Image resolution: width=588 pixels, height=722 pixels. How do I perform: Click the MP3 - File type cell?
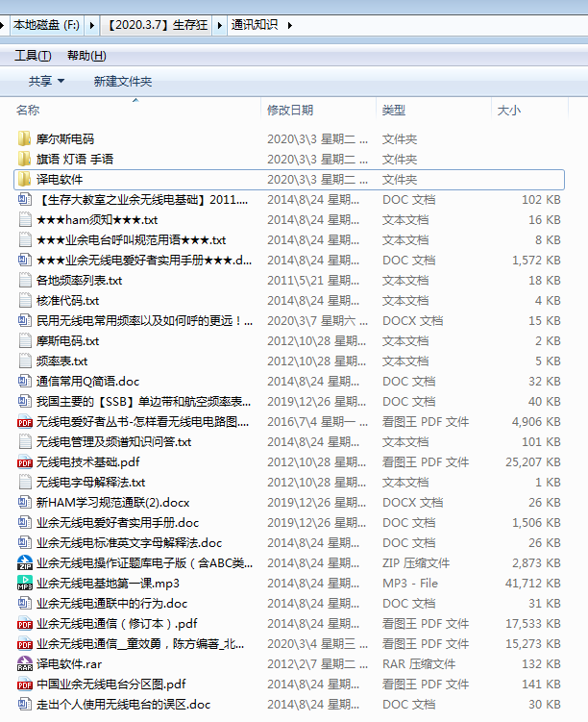click(x=410, y=583)
